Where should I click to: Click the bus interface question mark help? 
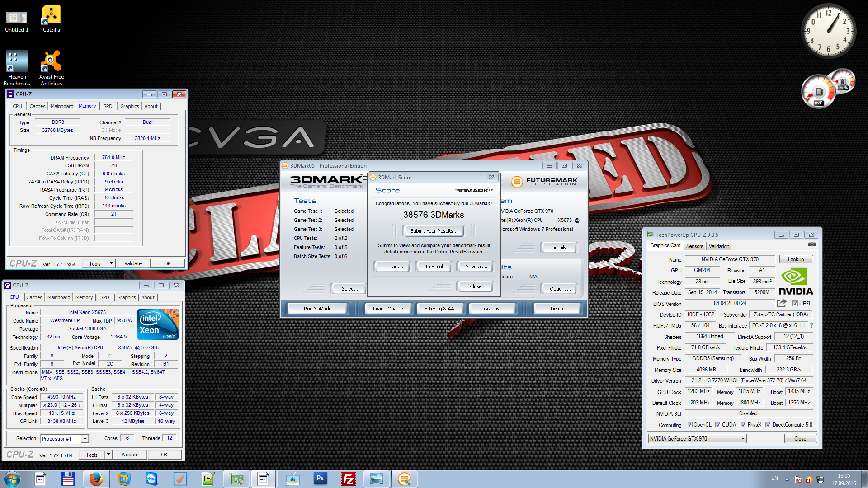tap(811, 325)
